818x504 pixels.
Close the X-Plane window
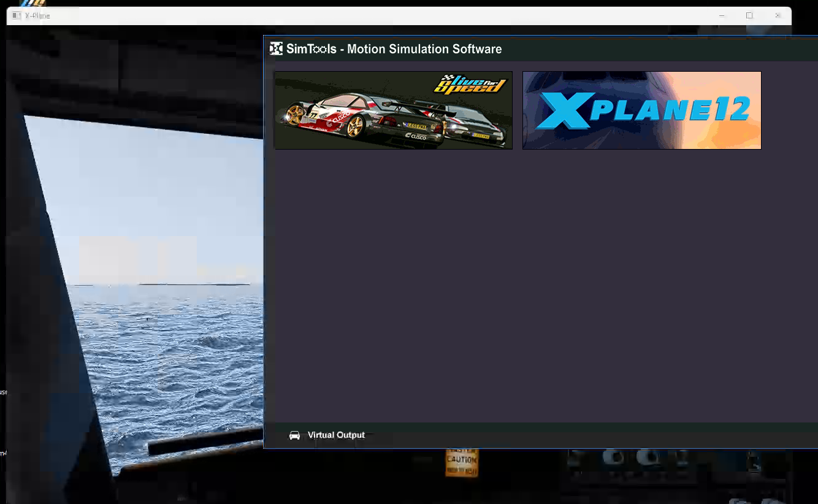(778, 15)
